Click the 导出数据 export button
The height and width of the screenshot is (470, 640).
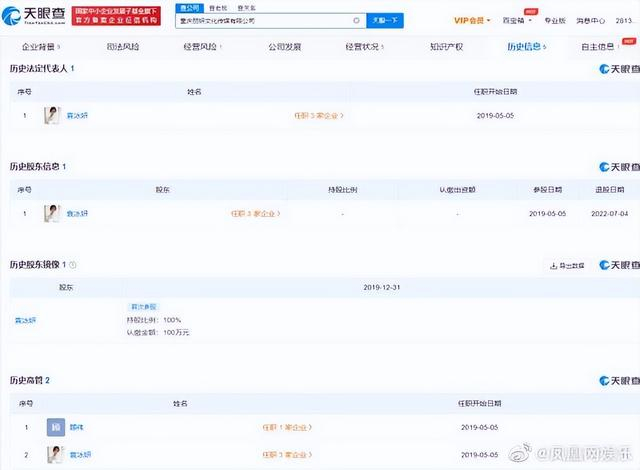click(x=567, y=266)
